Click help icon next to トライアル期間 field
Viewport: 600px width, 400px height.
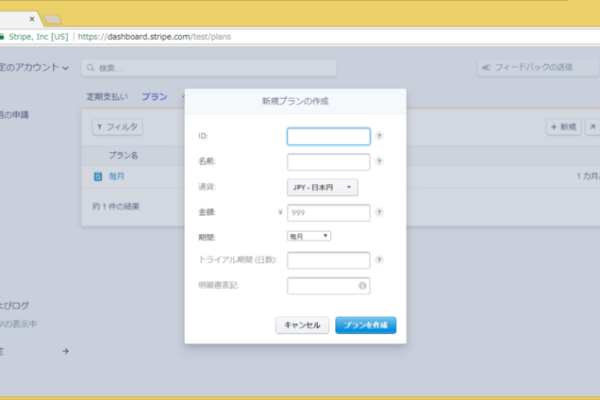tap(380, 260)
